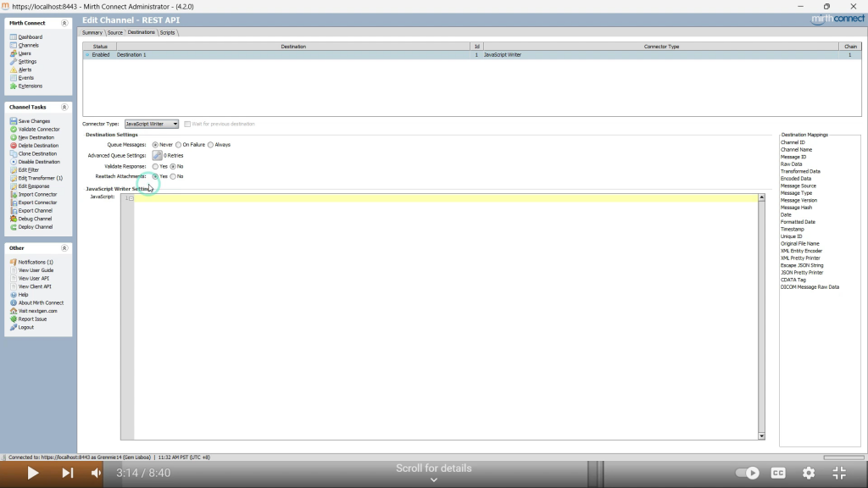Open the Notifications icon in Other panel

14,263
